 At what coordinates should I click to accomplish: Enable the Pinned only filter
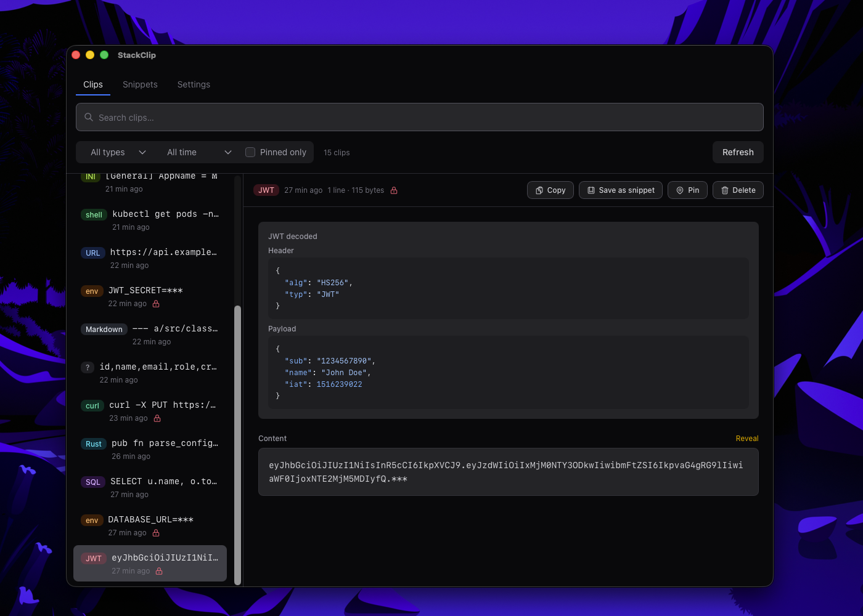250,152
